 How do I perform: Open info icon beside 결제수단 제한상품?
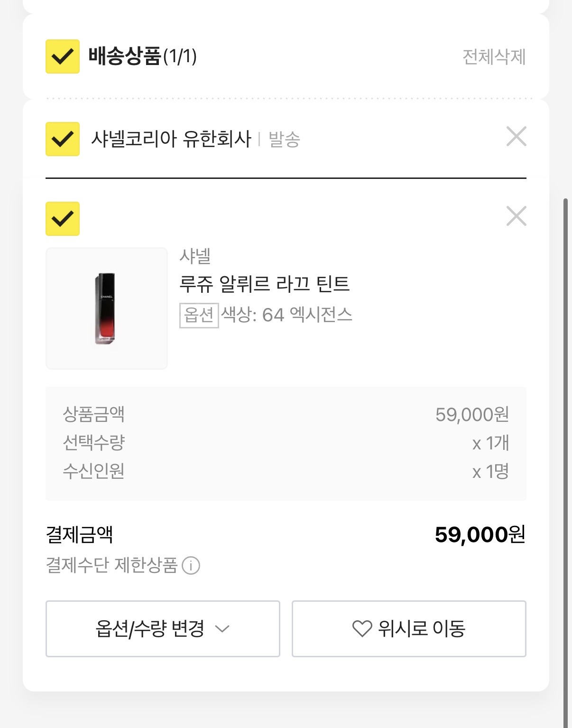point(191,566)
